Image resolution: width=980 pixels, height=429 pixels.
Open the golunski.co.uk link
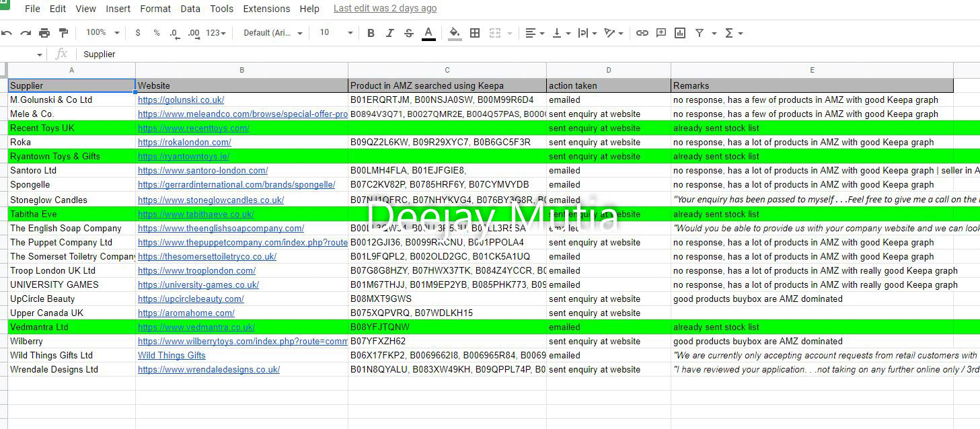click(x=181, y=100)
